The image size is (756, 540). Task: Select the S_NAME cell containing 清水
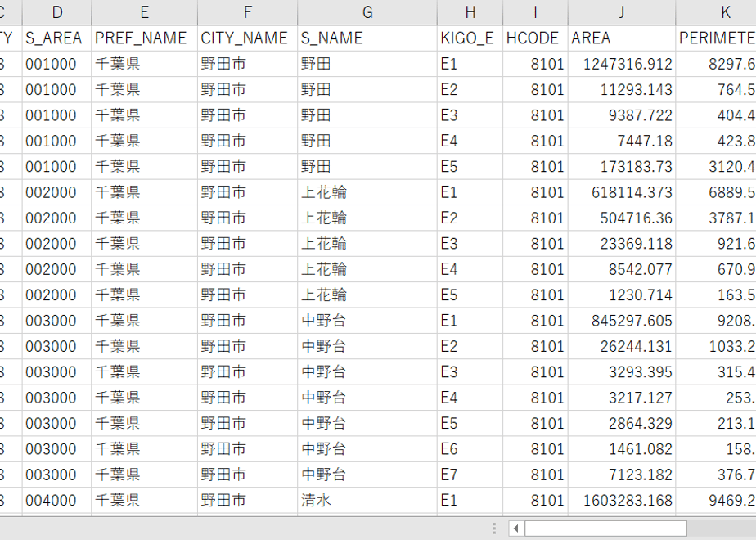[x=367, y=501]
